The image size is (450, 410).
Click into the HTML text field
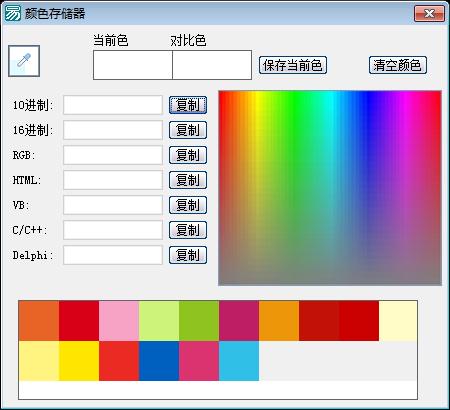click(x=113, y=180)
